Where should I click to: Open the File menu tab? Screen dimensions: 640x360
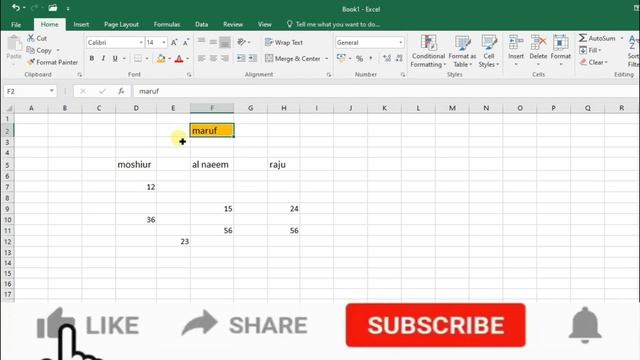[16, 24]
